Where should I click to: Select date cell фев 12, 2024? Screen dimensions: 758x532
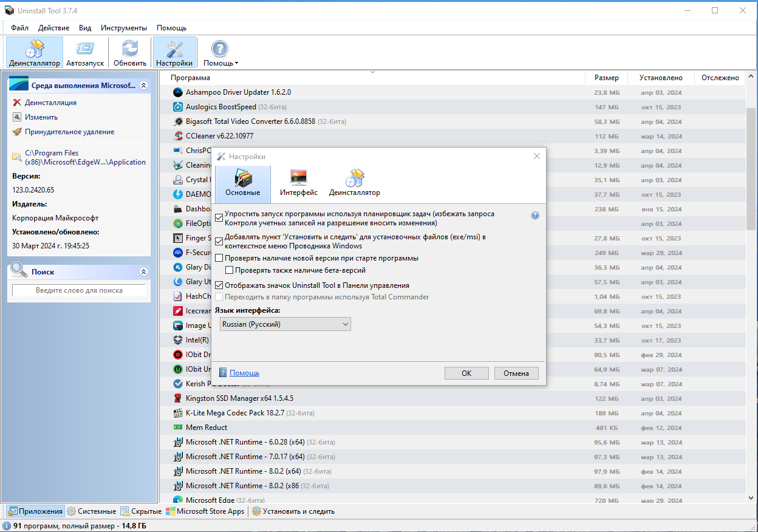(661, 428)
